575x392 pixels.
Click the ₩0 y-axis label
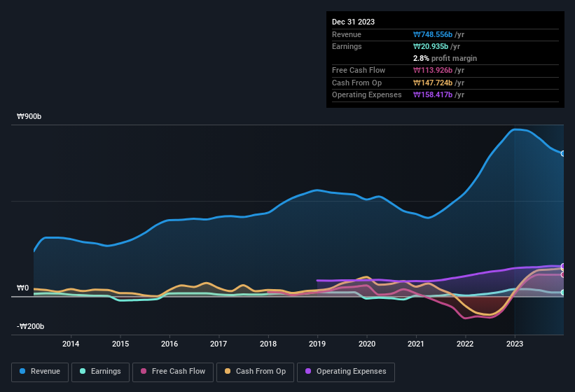pos(22,288)
